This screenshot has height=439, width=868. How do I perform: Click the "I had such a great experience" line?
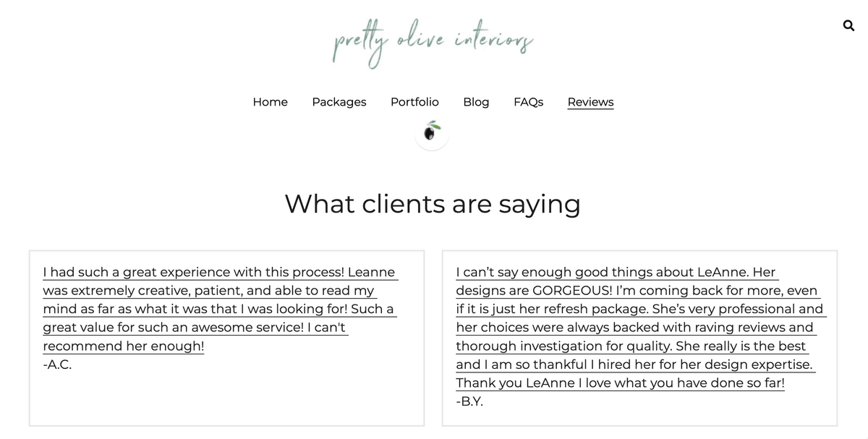[219, 273]
